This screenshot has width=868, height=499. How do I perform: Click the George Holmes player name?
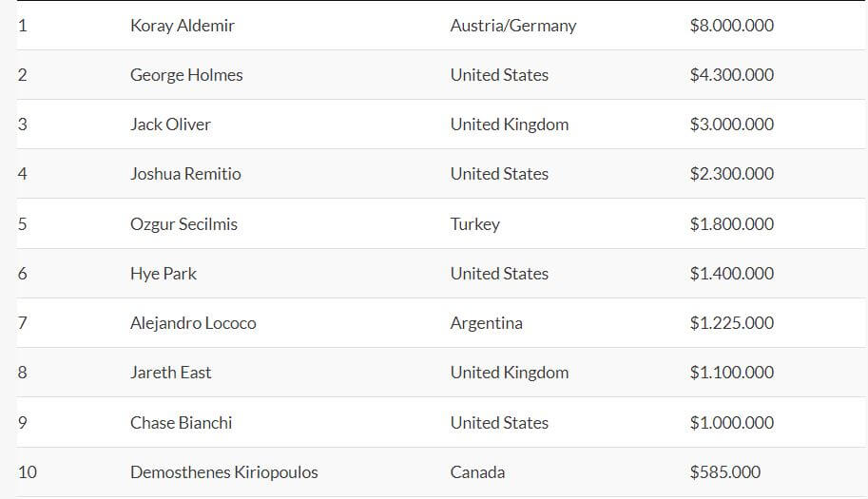point(186,75)
